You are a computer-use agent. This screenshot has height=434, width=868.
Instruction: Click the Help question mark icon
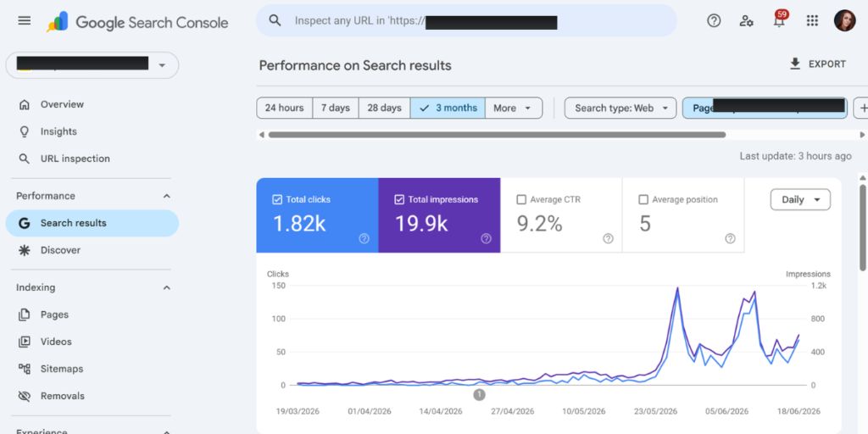714,21
